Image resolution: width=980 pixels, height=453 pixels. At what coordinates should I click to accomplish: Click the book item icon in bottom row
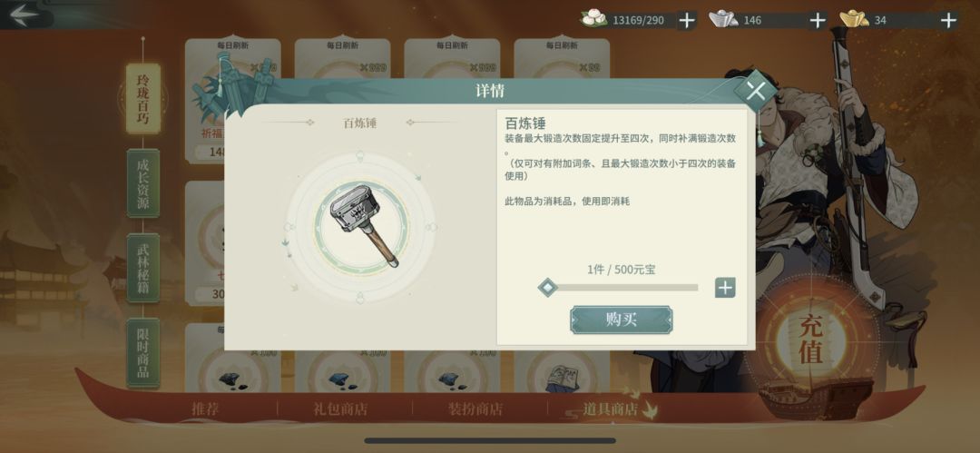tap(561, 378)
